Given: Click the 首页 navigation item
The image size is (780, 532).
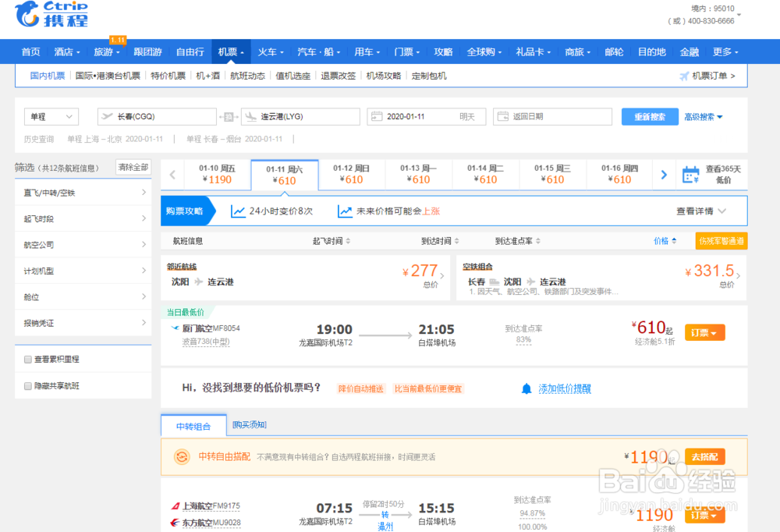Looking at the screenshot, I should (x=31, y=51).
